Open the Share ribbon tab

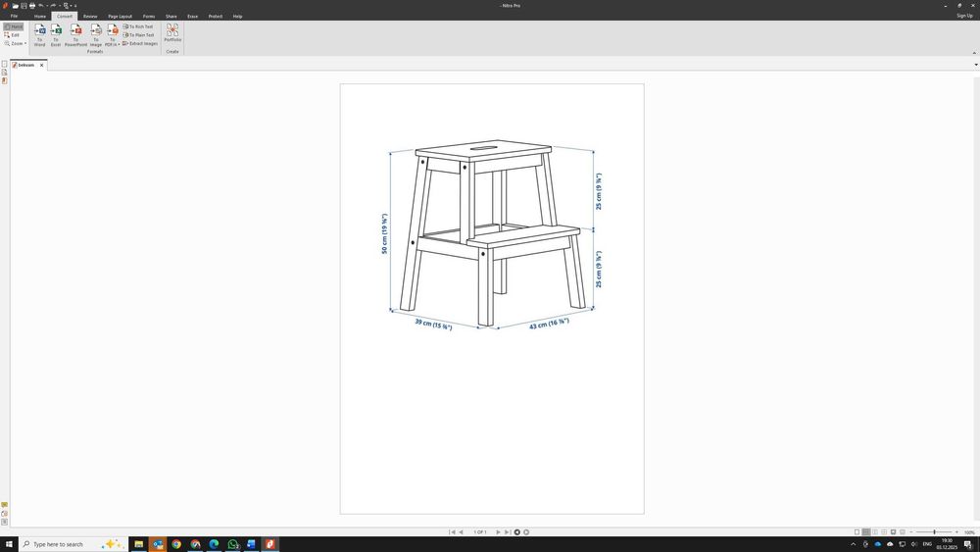(x=171, y=17)
